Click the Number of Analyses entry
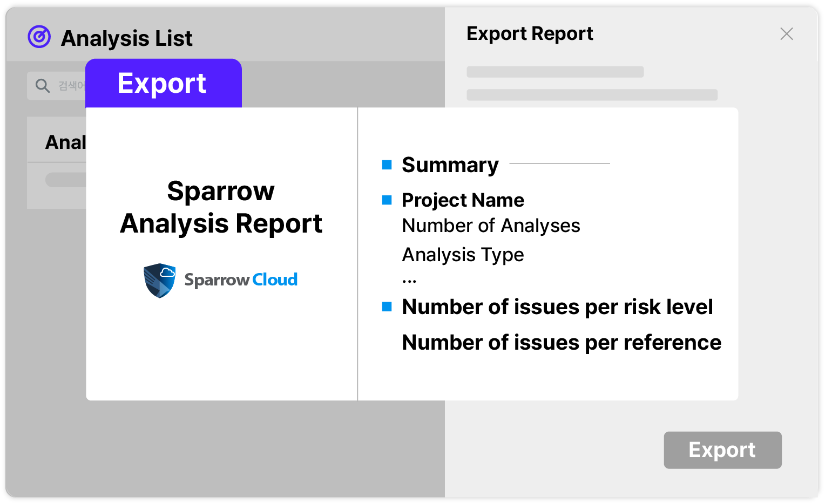Viewport: 825px width, 504px height. click(x=491, y=226)
